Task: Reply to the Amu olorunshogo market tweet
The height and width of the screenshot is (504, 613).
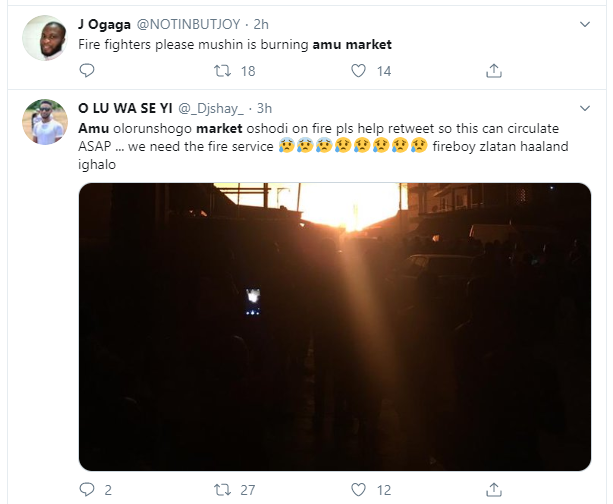Action: pyautogui.click(x=87, y=490)
